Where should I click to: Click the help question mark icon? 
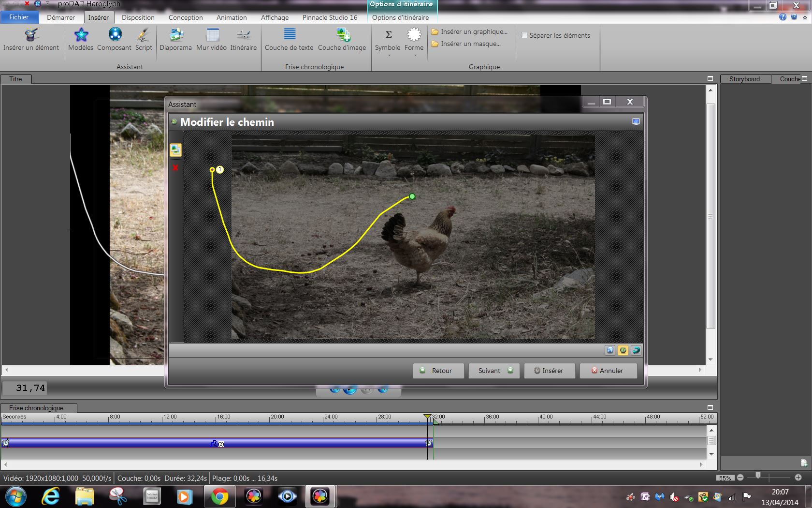click(x=783, y=17)
